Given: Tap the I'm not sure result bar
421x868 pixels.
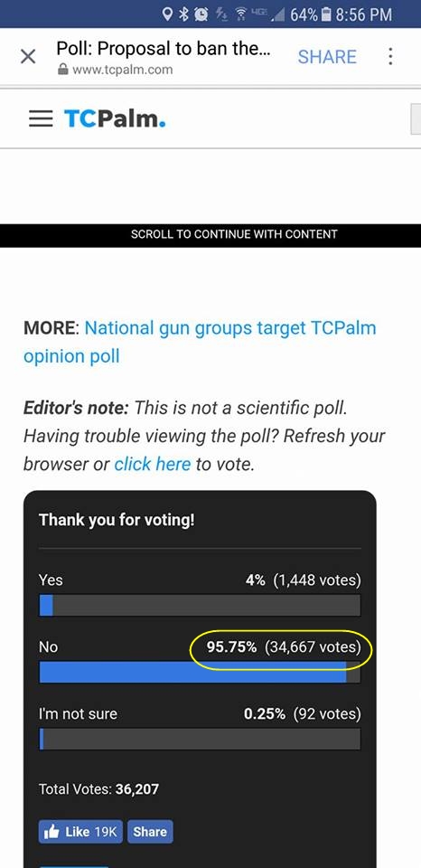Looking at the screenshot, I should point(200,739).
